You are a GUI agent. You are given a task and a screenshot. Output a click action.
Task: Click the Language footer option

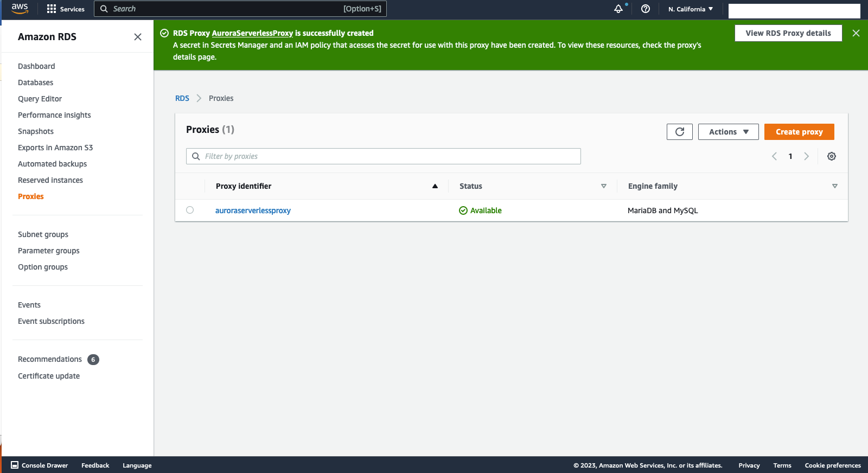click(x=137, y=465)
